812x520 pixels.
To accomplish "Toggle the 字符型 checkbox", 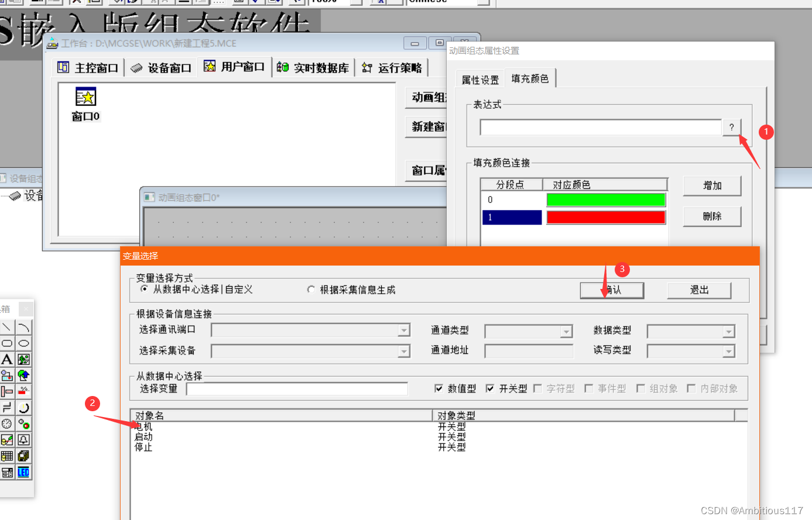I will [537, 388].
